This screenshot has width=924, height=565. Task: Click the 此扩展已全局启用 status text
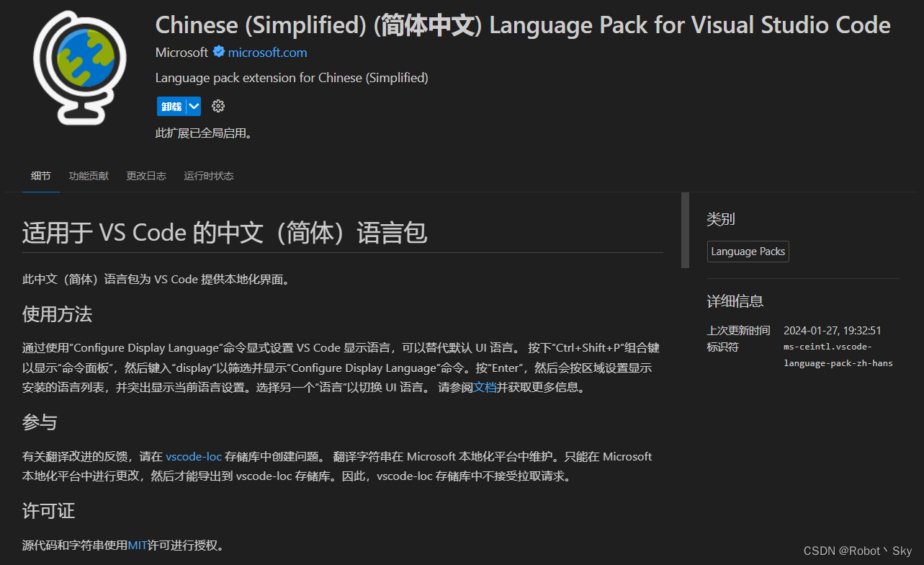tap(204, 133)
